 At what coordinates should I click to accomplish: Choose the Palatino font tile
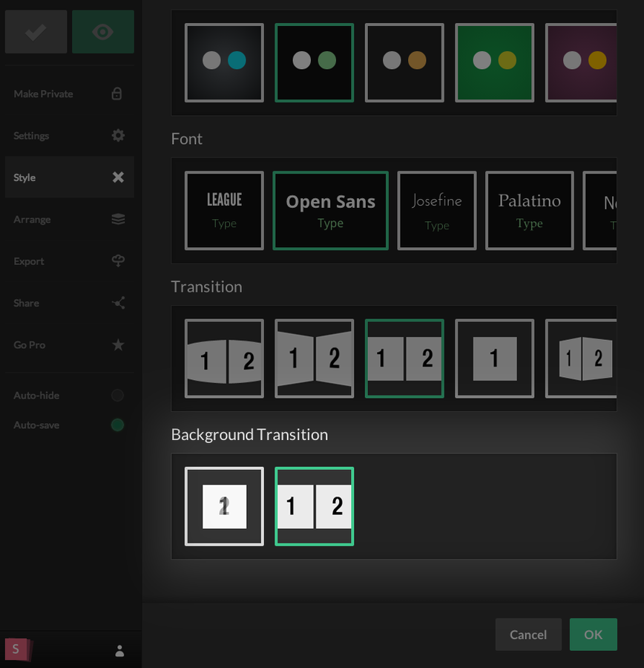point(529,211)
